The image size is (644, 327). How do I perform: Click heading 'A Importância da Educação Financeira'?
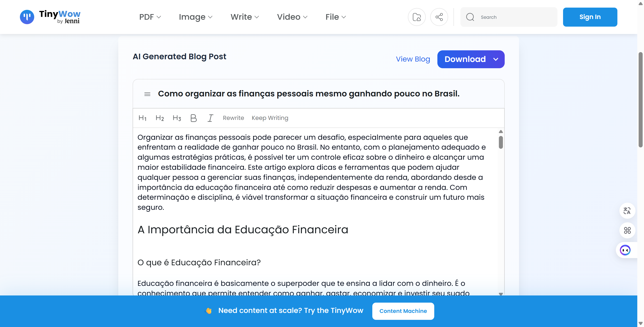(x=242, y=229)
